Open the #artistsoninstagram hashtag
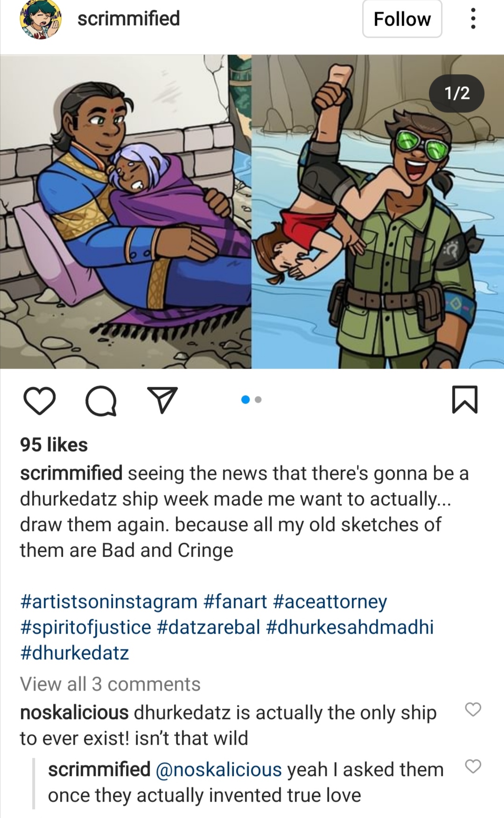The image size is (504, 818). (x=109, y=601)
